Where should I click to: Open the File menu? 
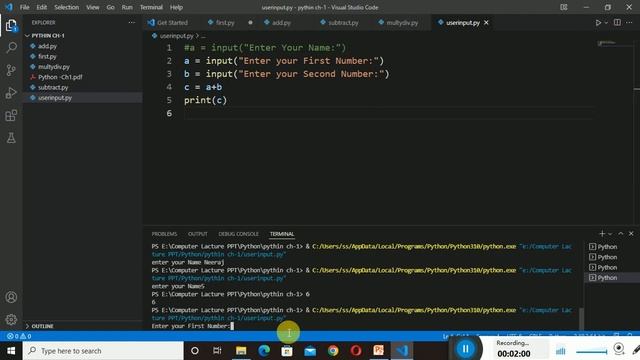[x=24, y=7]
